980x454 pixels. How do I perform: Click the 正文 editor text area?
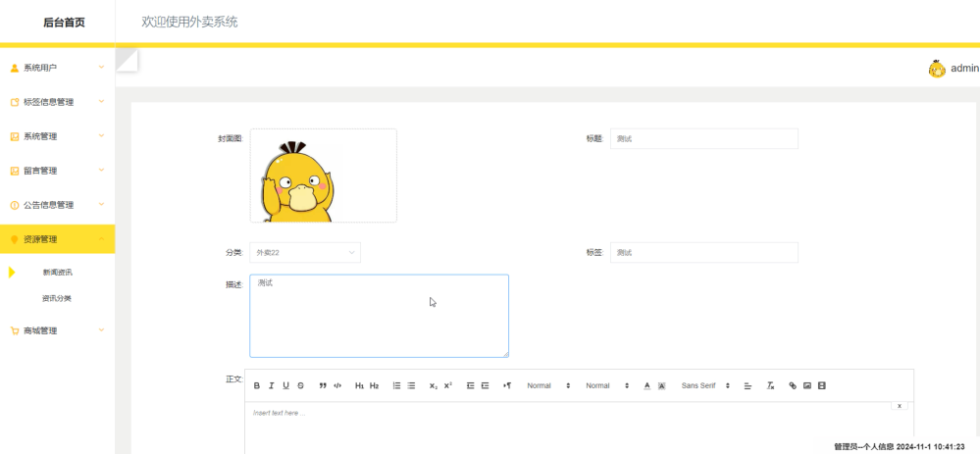[579, 429]
